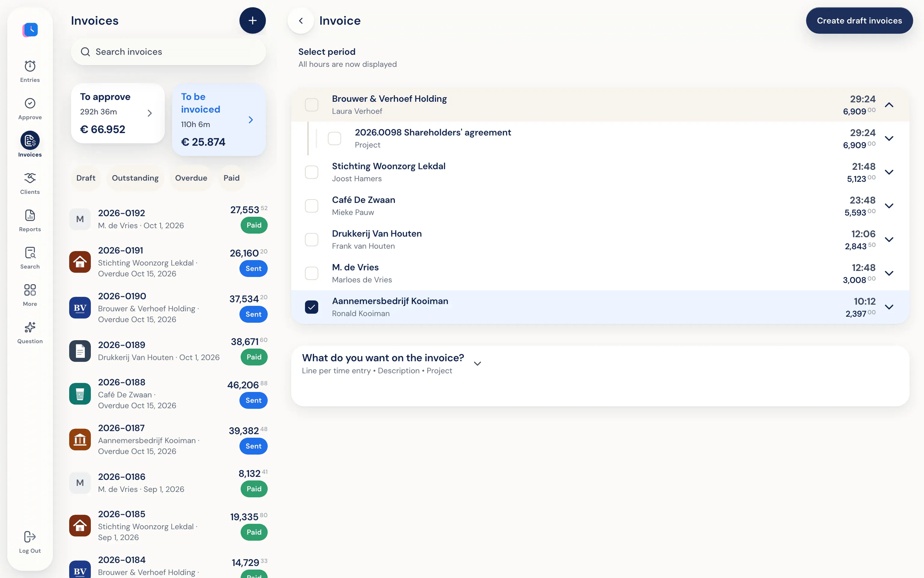The height and width of the screenshot is (578, 924).
Task: Open invoice 2026-0192 in the list
Action: (x=168, y=219)
